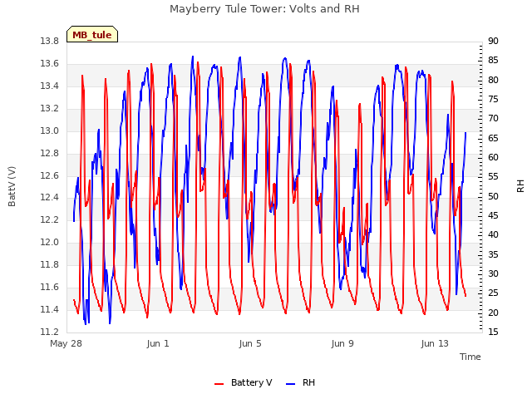This screenshot has height=399, width=532.
Task: Click the Time axis label
Action: pos(470,357)
